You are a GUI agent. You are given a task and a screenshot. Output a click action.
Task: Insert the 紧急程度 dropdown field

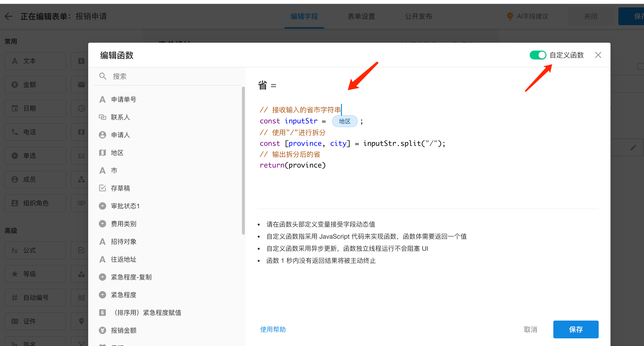(123, 295)
